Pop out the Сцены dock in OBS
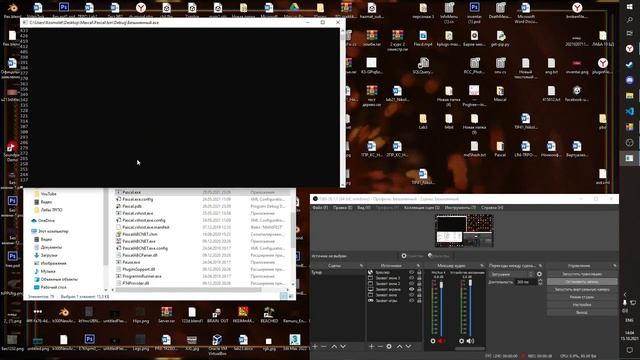 [x=361, y=266]
